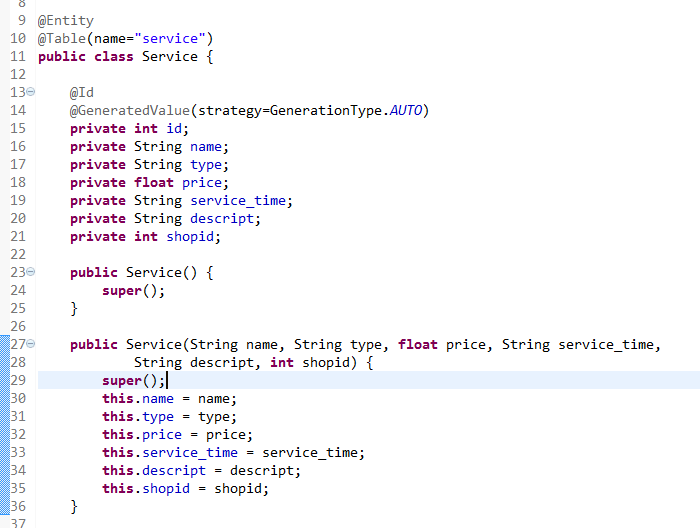
Task: Click this.price on line 32
Action: [x=142, y=435]
